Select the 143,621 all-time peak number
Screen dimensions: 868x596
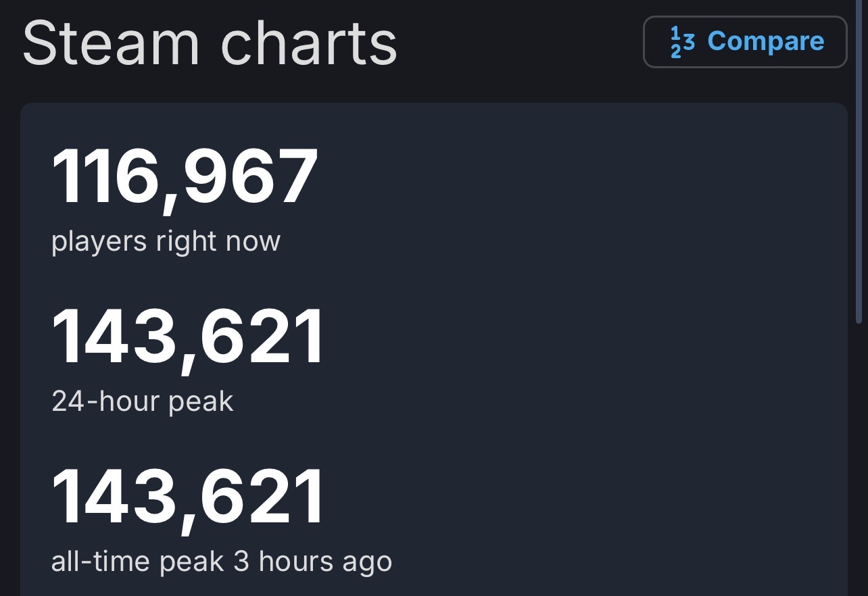(188, 498)
